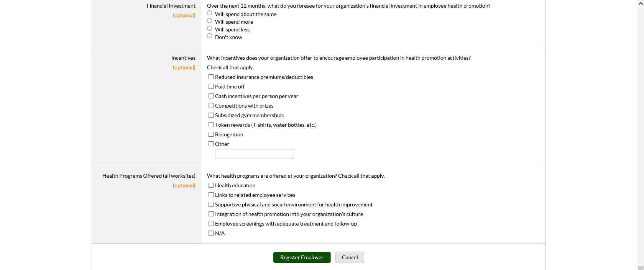Viewport: 644px width, 270px height.
Task: Check "Reduced insurance premiums/deductibles" box
Action: coord(211,77)
